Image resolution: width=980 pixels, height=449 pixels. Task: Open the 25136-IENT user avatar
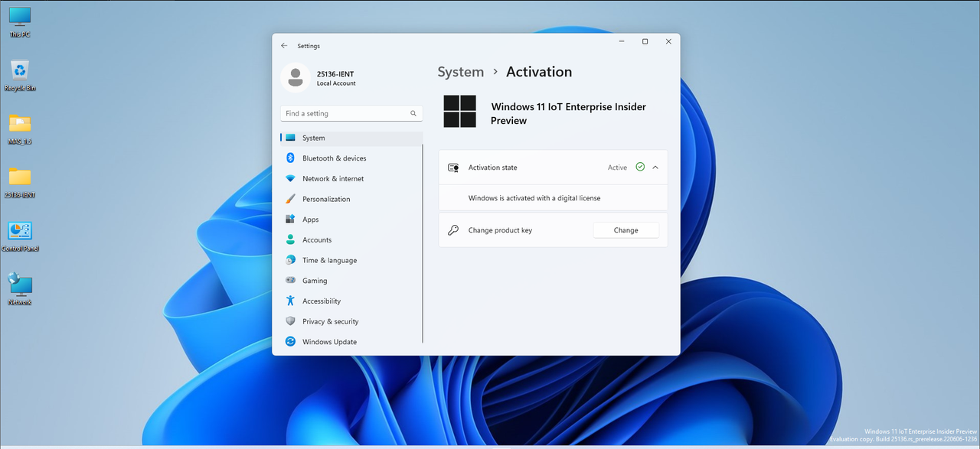295,78
